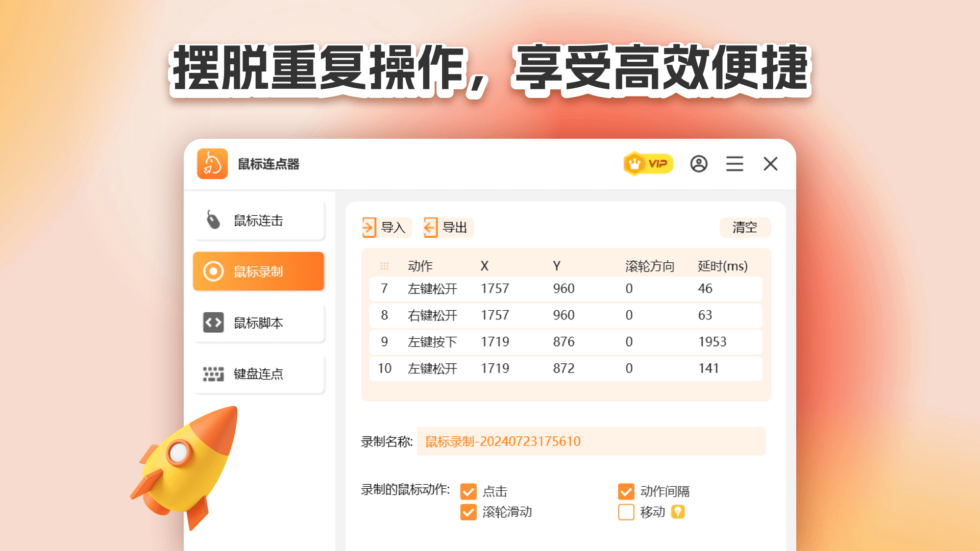Enable the 移动 checkbox
This screenshot has height=551, width=980.
coord(626,512)
